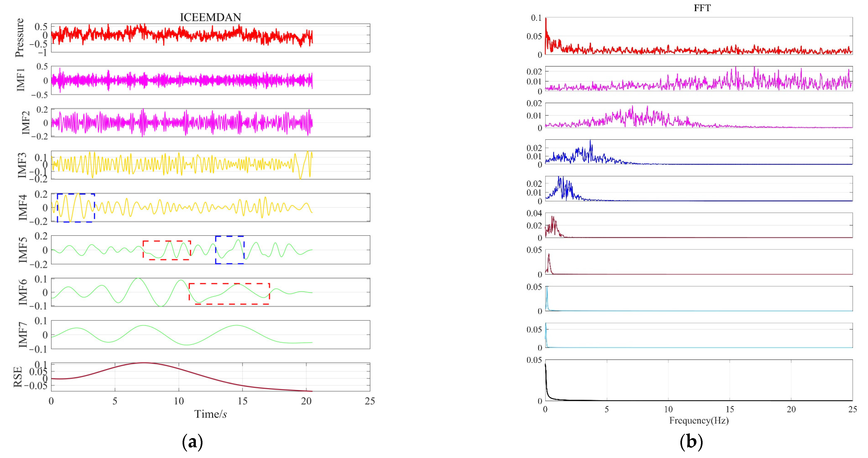Click the upper blue FFT spectrum panel
The width and height of the screenshot is (868, 458).
click(x=699, y=152)
